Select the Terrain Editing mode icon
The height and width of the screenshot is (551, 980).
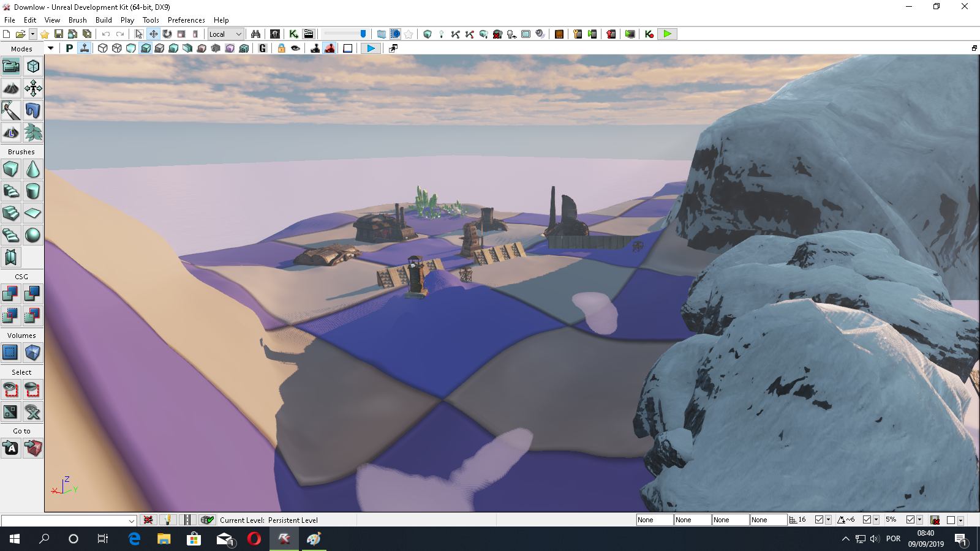(11, 88)
